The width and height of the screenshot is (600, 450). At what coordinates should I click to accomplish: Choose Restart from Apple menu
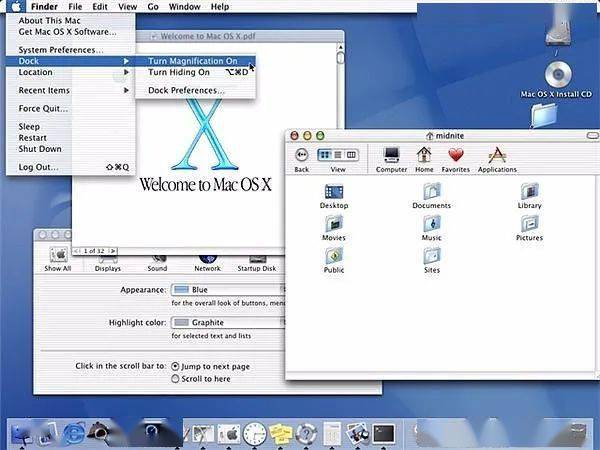(x=70, y=138)
